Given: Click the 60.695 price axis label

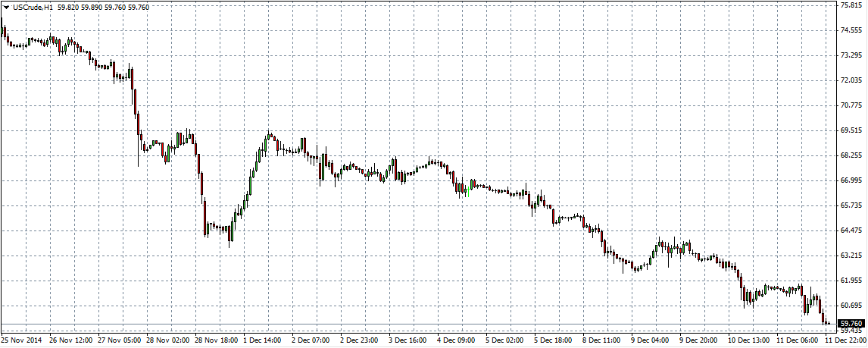Looking at the screenshot, I should 851,306.
